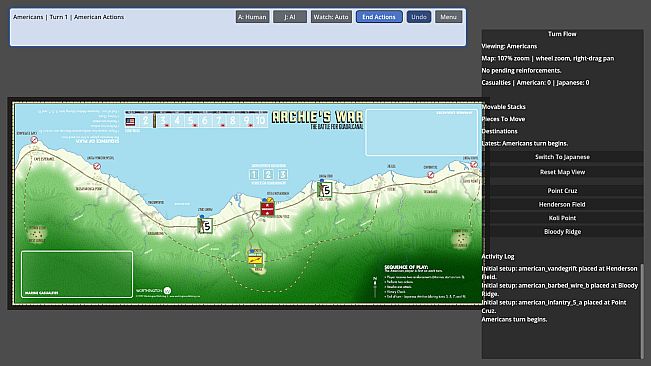This screenshot has height=366, width=651.
Task: Choose Henderson Field in the side panel
Action: (x=562, y=204)
